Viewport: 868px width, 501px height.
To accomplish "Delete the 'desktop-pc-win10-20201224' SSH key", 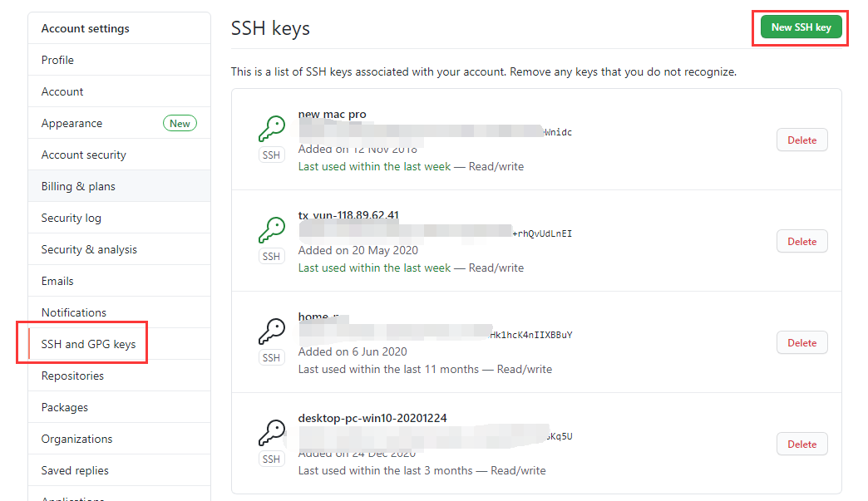I will pyautogui.click(x=801, y=444).
